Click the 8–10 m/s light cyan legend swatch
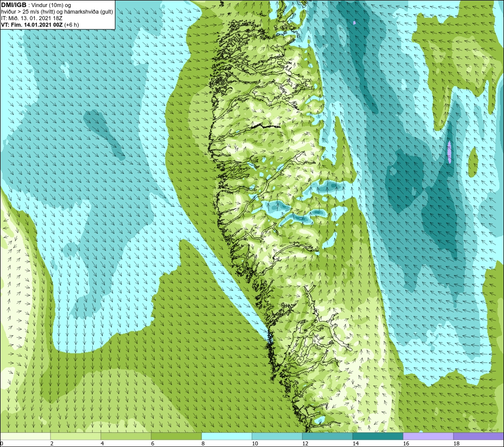Screen dimensions: 504x447 [227, 436]
